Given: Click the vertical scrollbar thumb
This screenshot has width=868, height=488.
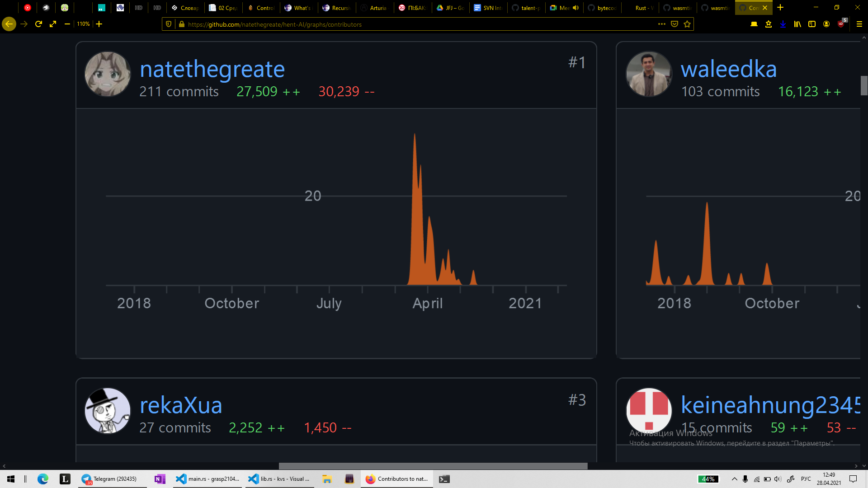Looking at the screenshot, I should 864,85.
